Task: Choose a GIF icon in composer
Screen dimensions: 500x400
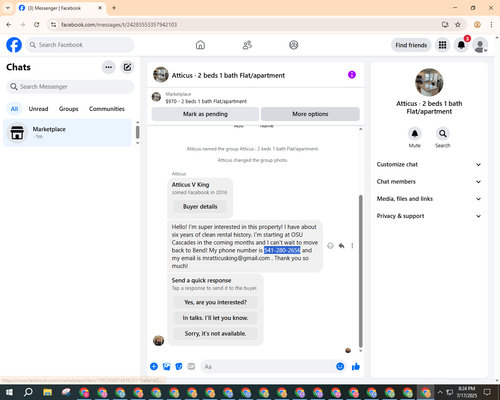Action: coord(191,367)
